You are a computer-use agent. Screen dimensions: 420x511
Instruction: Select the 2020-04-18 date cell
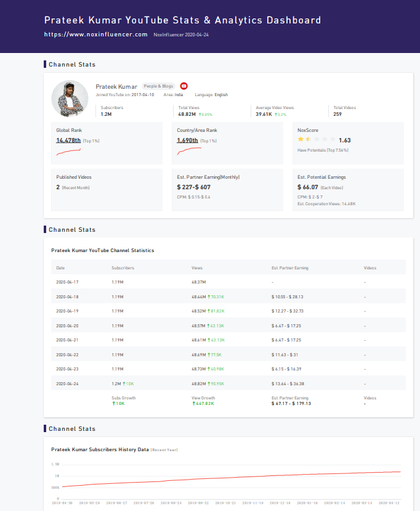click(x=67, y=297)
